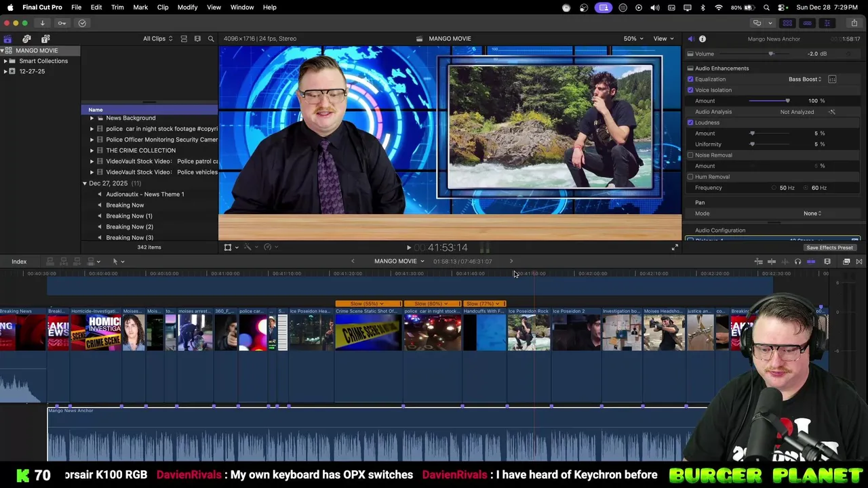Uncheck the Loudness checkbox
This screenshot has height=488, width=868.
pos(690,123)
